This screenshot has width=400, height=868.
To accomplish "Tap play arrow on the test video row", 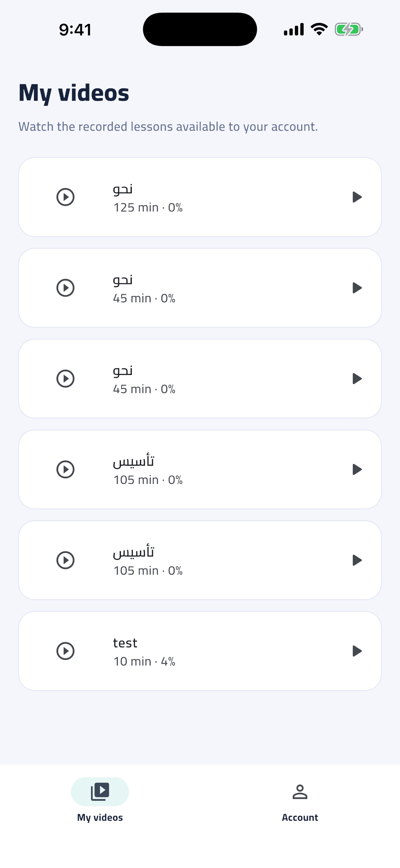I will point(357,651).
